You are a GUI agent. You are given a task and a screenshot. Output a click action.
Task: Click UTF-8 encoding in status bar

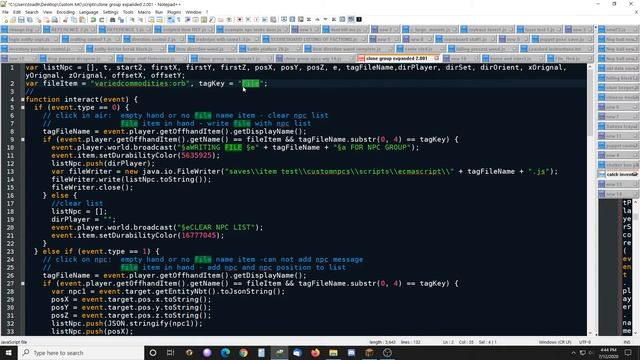[x=584, y=342]
